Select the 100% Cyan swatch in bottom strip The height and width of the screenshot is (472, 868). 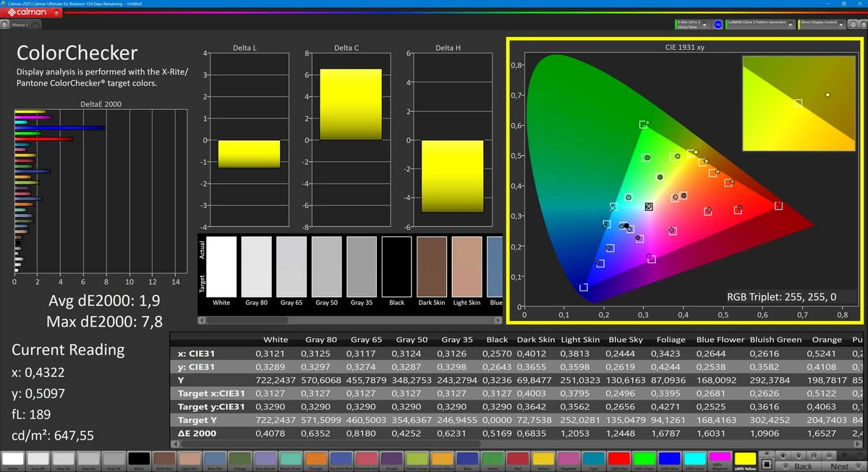694,460
